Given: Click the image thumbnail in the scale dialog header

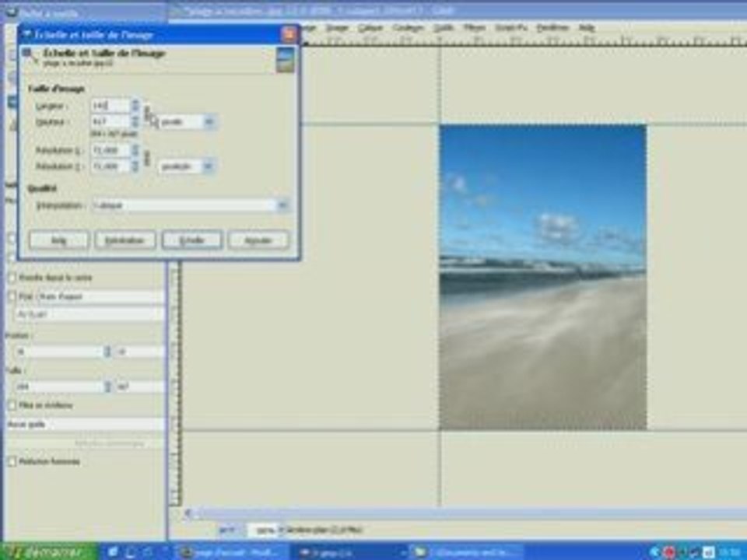Looking at the screenshot, I should [x=285, y=60].
